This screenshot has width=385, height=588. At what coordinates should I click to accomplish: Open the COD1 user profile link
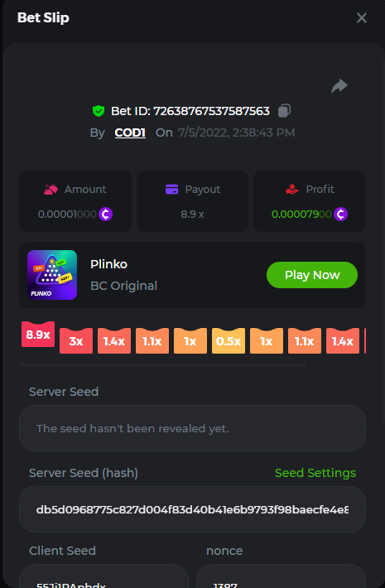130,133
